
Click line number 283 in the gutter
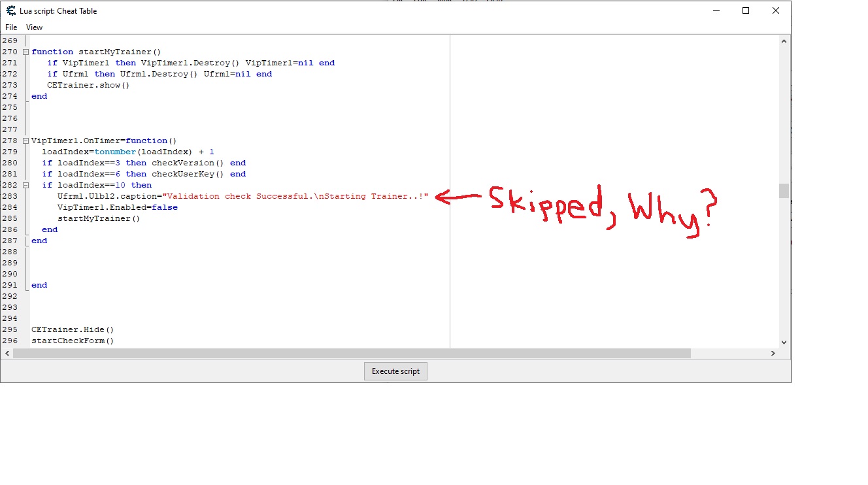10,196
